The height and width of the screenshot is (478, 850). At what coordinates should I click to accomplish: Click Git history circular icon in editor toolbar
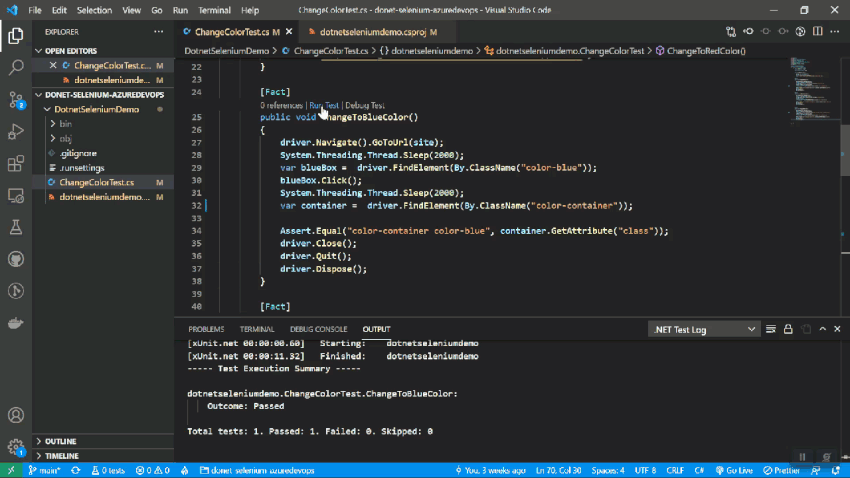[800, 32]
